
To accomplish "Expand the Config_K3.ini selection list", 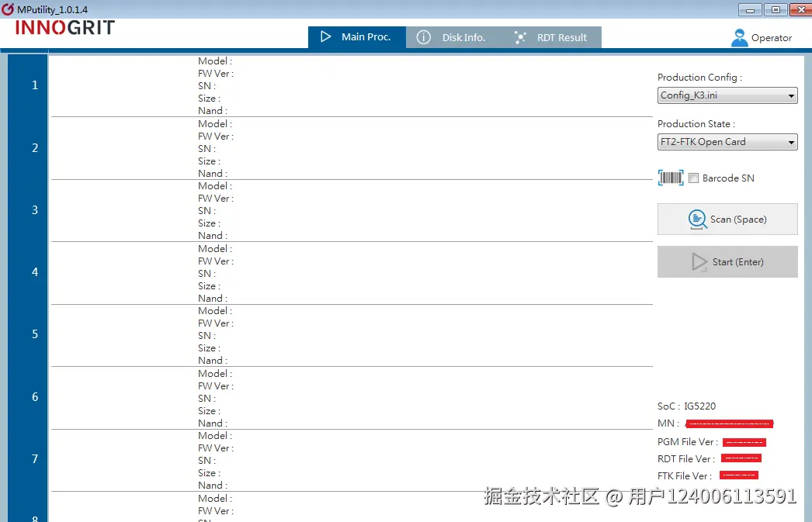I will tap(790, 95).
